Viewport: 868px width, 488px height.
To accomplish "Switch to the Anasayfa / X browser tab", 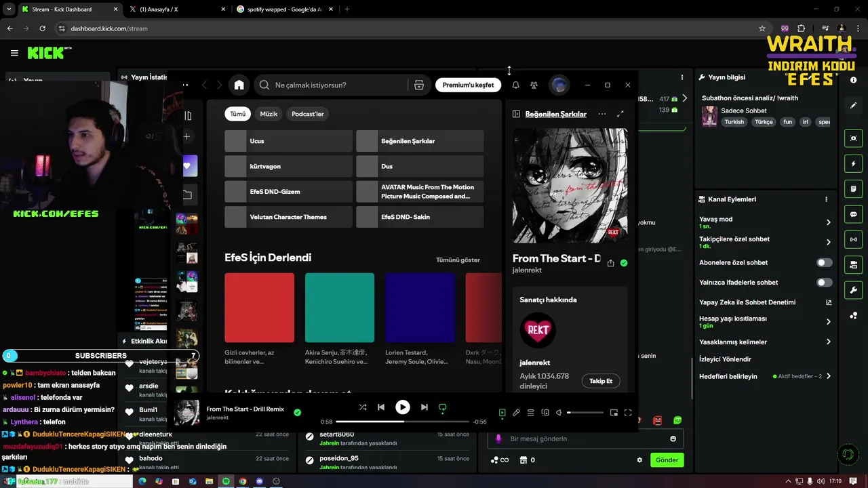I will point(176,9).
